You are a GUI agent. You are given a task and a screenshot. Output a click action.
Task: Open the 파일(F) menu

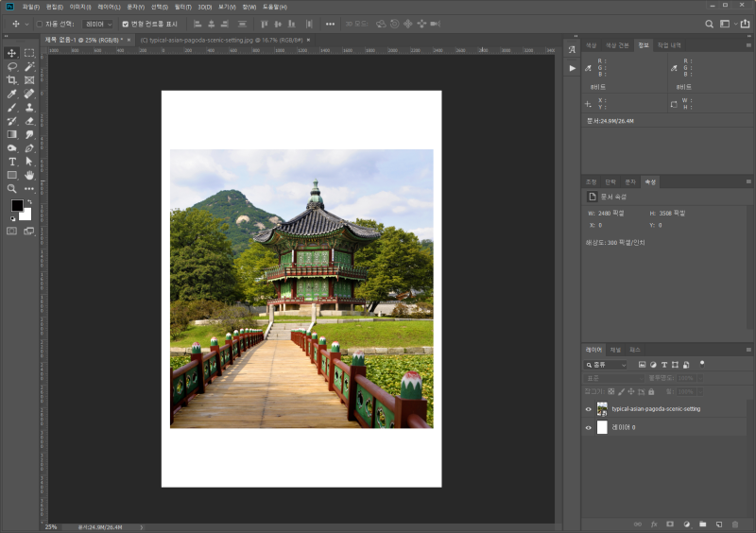click(31, 7)
